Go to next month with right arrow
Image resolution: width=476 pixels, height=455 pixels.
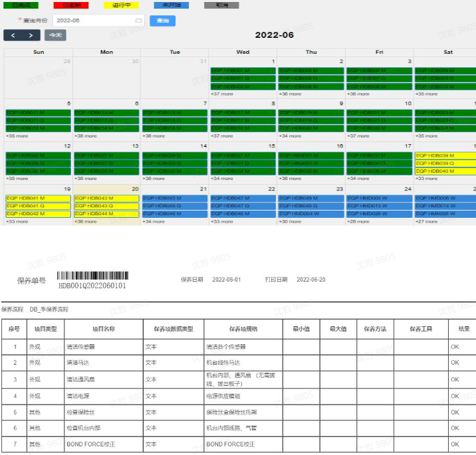(31, 35)
